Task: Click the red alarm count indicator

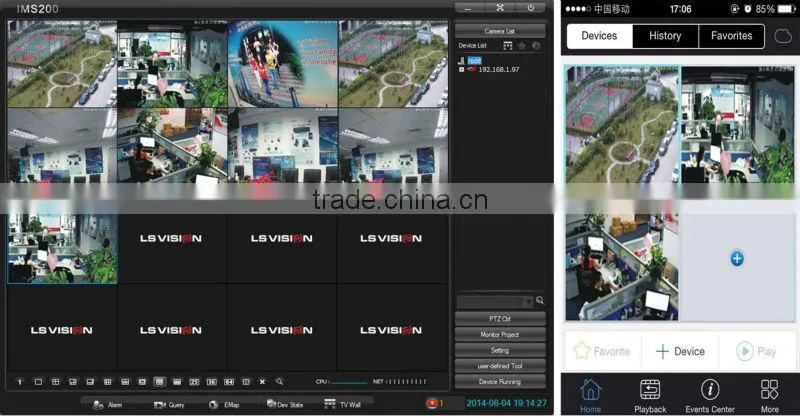Action: [435, 404]
